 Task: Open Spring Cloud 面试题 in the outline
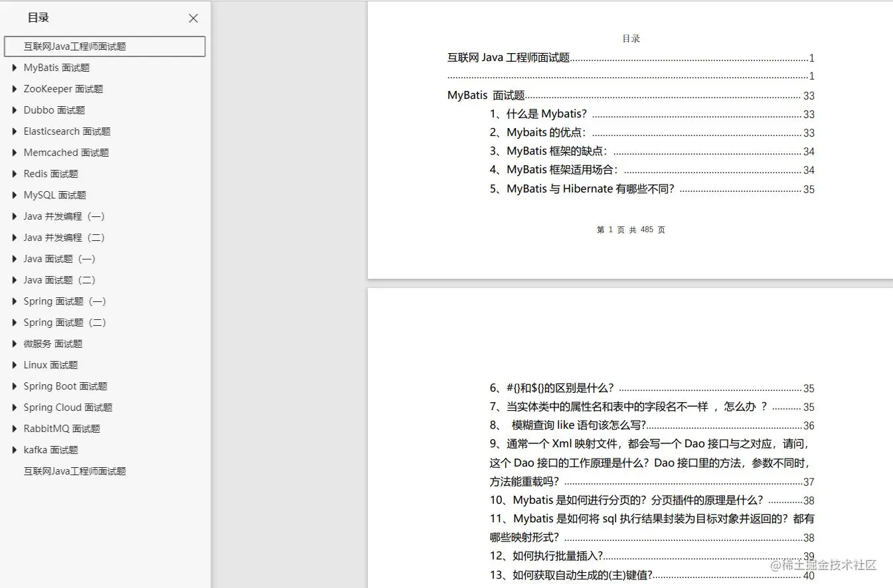(68, 407)
